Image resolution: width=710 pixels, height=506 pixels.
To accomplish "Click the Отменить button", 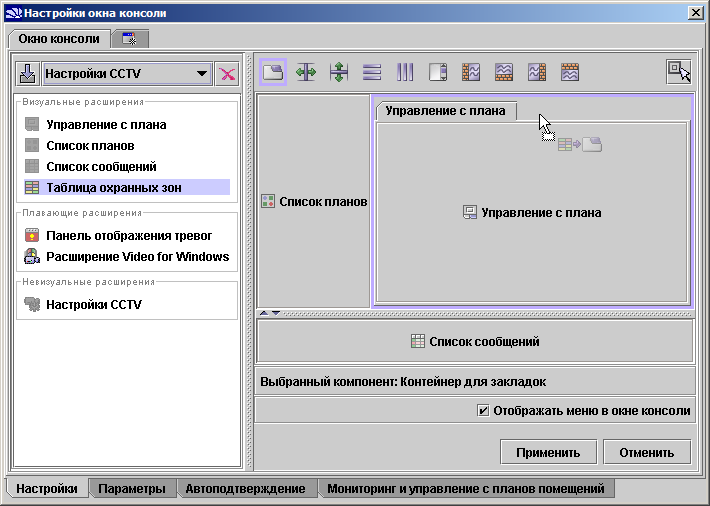I will (647, 452).
